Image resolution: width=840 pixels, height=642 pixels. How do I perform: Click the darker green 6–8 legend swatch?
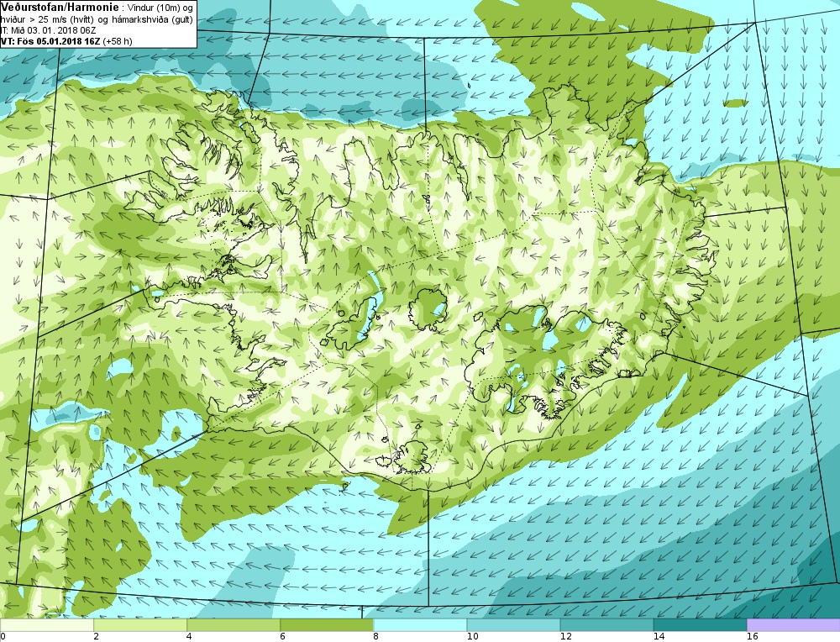pyautogui.click(x=326, y=625)
